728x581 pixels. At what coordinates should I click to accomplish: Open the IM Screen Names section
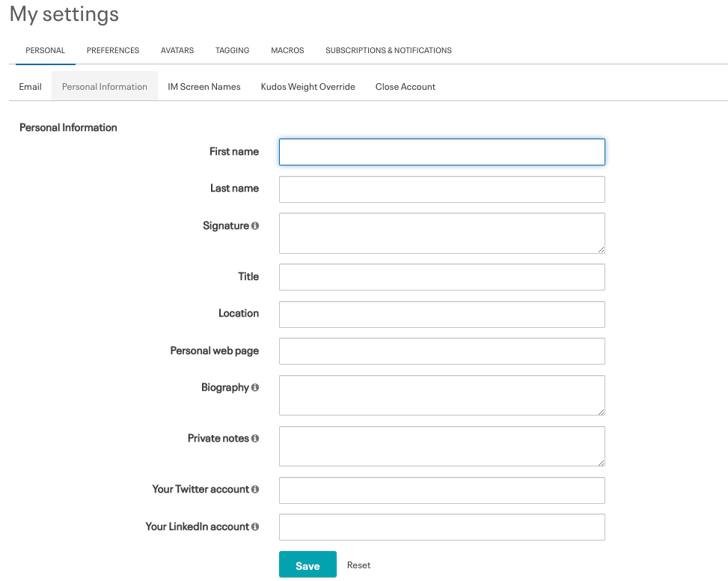(x=204, y=86)
